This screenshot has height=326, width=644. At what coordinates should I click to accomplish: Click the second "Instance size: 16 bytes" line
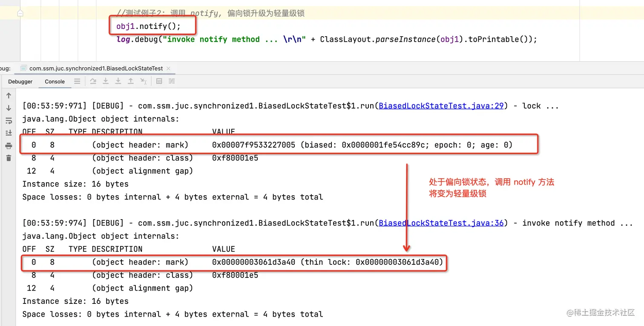coord(75,301)
